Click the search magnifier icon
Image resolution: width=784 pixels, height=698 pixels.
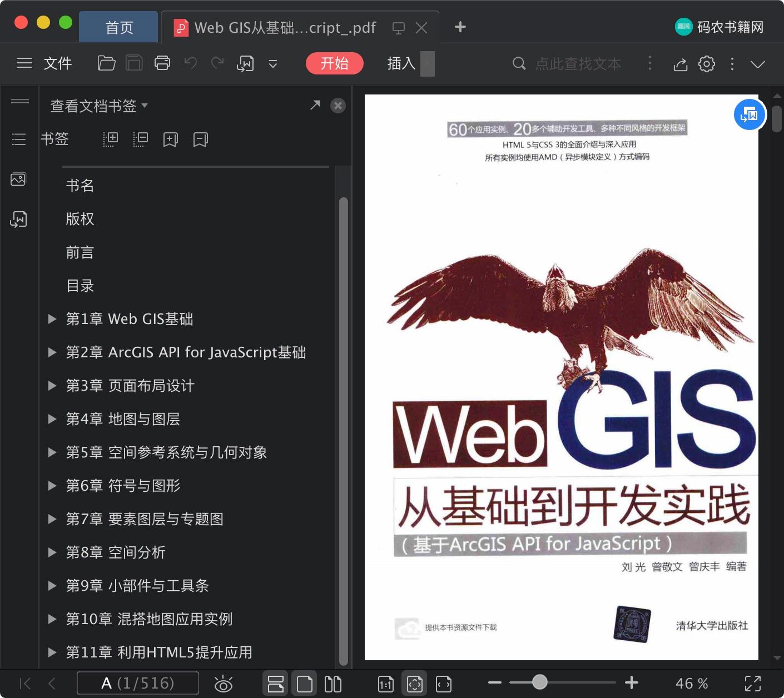point(519,63)
